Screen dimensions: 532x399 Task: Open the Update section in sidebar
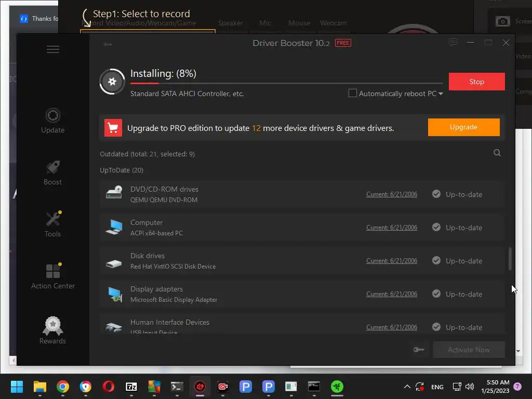(52, 121)
